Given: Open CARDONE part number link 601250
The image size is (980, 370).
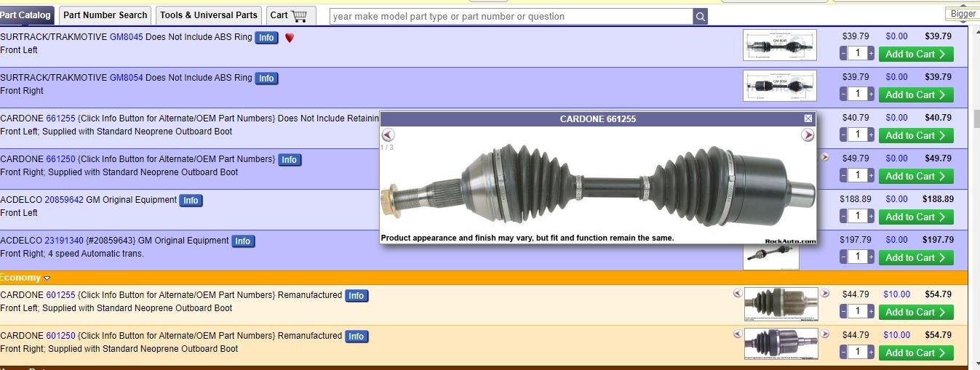Looking at the screenshot, I should tap(60, 335).
